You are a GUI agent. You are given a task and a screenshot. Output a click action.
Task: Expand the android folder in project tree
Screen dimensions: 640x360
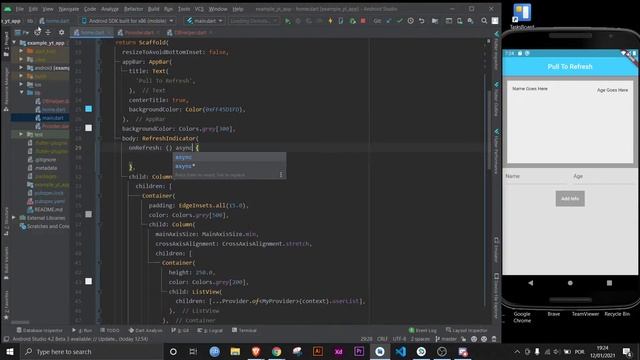21,68
